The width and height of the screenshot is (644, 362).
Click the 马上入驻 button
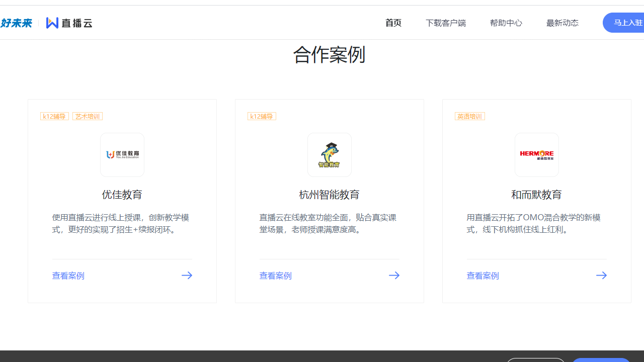[x=626, y=23]
